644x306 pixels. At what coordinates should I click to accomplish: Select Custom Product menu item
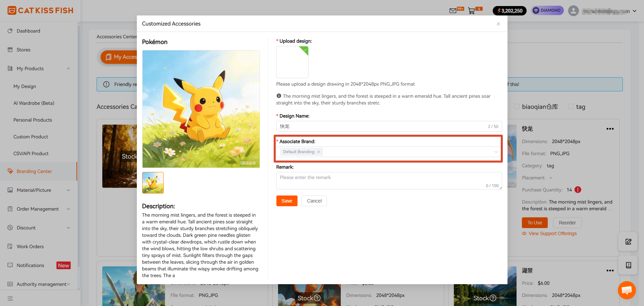coord(31,137)
